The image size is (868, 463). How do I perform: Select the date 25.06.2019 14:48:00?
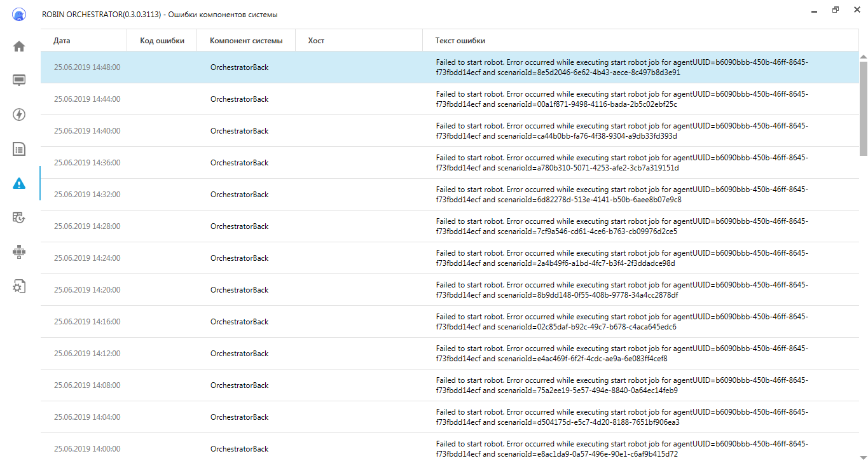[x=87, y=67]
